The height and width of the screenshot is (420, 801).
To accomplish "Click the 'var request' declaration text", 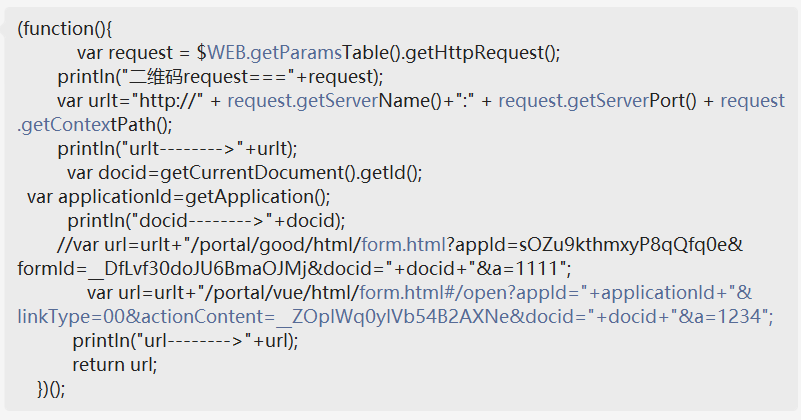I will (x=125, y=53).
